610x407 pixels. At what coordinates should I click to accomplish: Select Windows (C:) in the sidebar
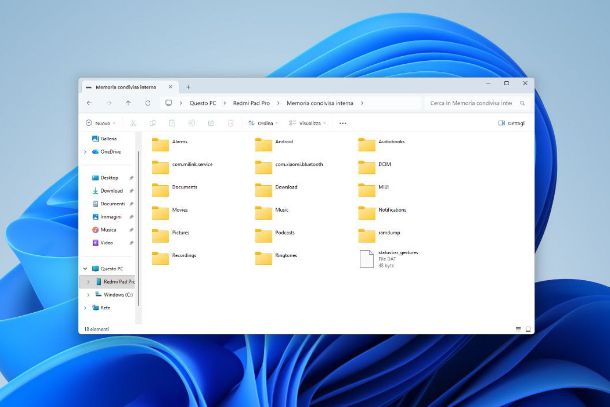tap(114, 295)
